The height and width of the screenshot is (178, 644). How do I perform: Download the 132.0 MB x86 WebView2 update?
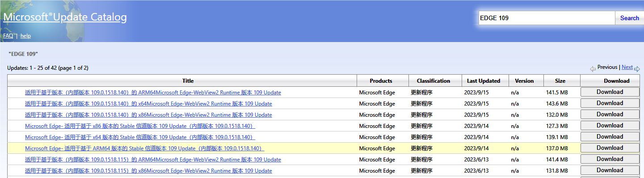click(x=610, y=114)
